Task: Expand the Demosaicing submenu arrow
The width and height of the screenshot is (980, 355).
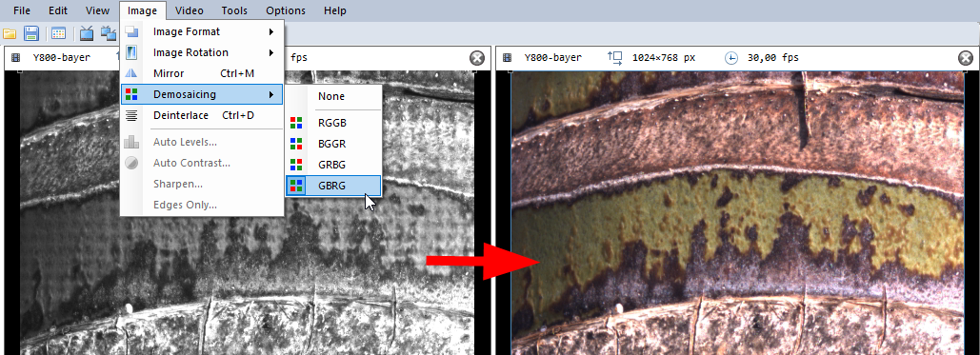Action: [x=271, y=94]
